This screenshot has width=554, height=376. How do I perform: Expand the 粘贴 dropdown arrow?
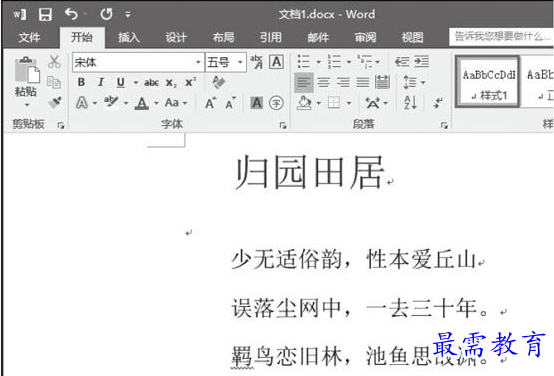pos(27,105)
